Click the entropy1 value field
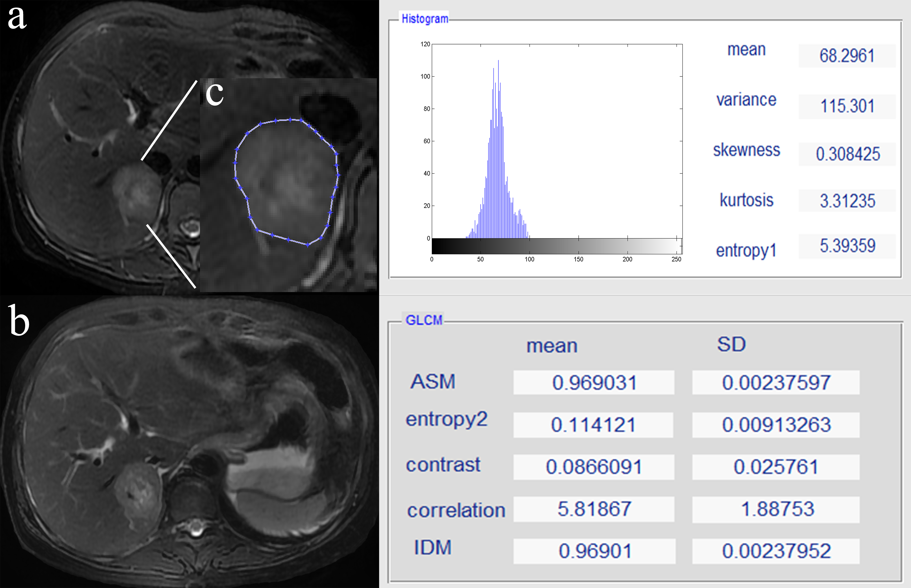This screenshot has height=588, width=911. point(847,246)
